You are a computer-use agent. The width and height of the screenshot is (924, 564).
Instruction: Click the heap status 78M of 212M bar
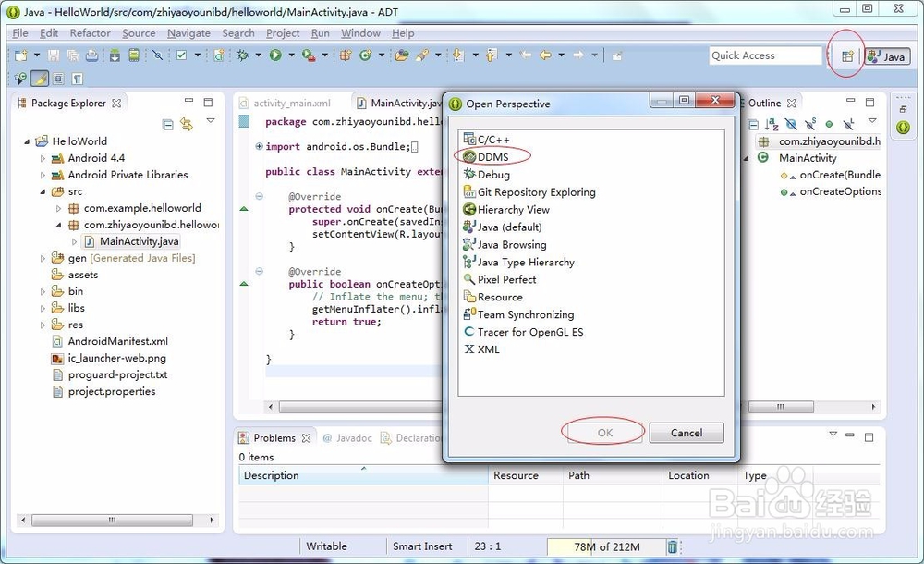point(606,546)
